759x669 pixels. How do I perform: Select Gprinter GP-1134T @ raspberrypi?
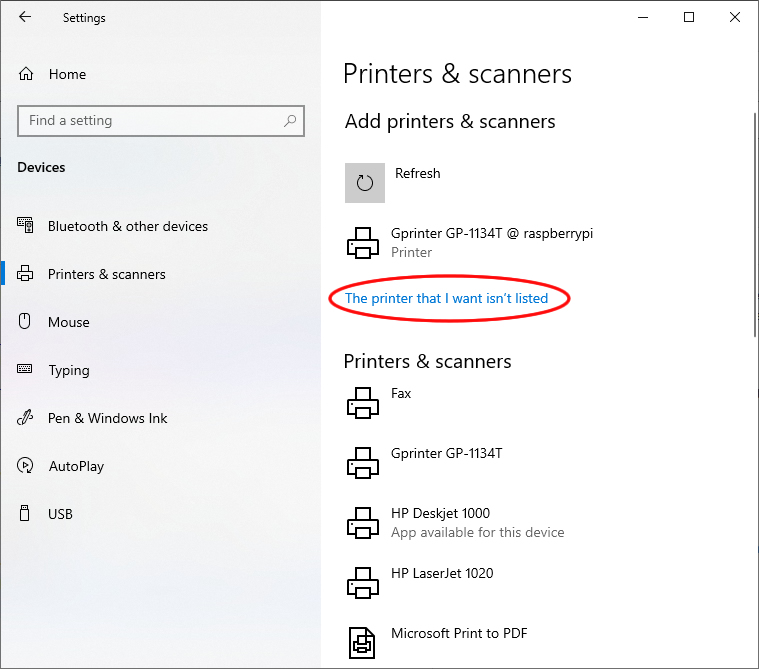click(492, 233)
